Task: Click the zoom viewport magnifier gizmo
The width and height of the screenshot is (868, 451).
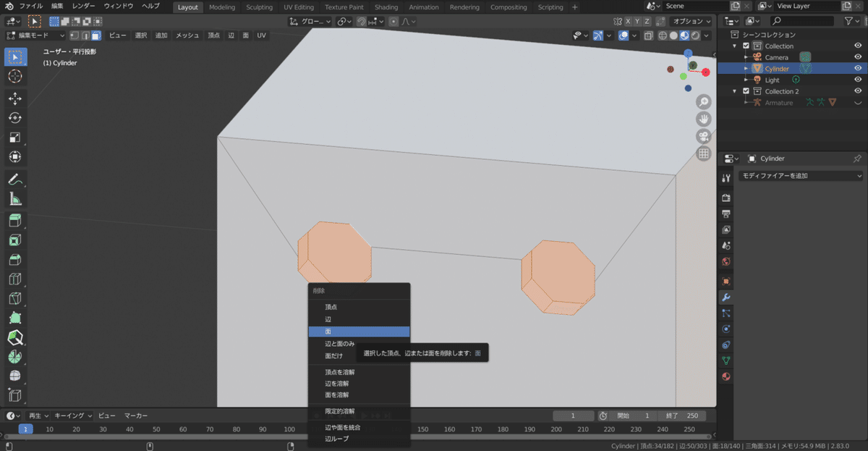Action: (703, 102)
